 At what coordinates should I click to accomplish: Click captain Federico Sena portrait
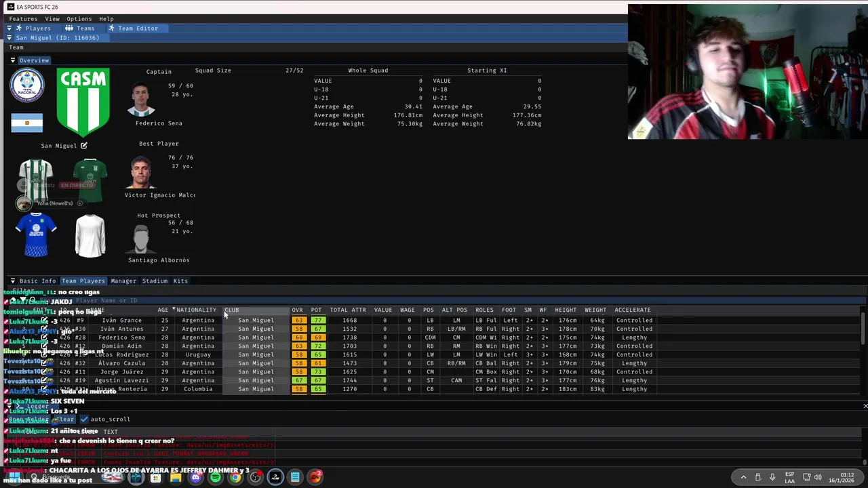pos(141,100)
